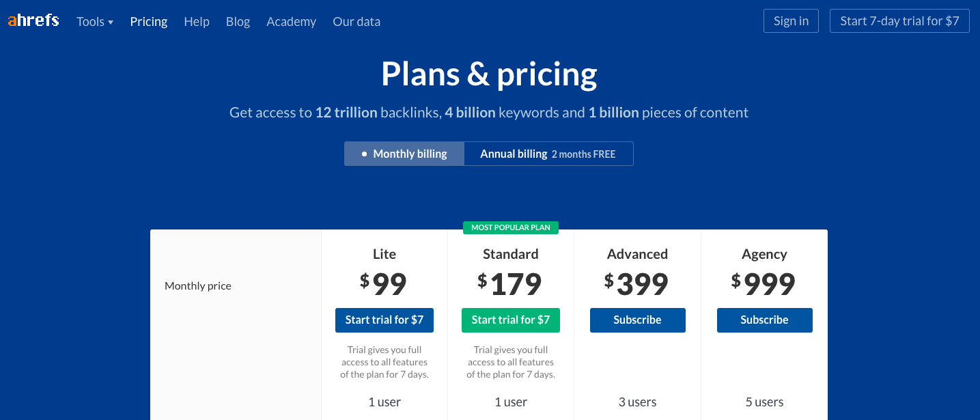Screen dimensions: 980x420
Task: Switch to Annual billing option
Action: click(548, 154)
